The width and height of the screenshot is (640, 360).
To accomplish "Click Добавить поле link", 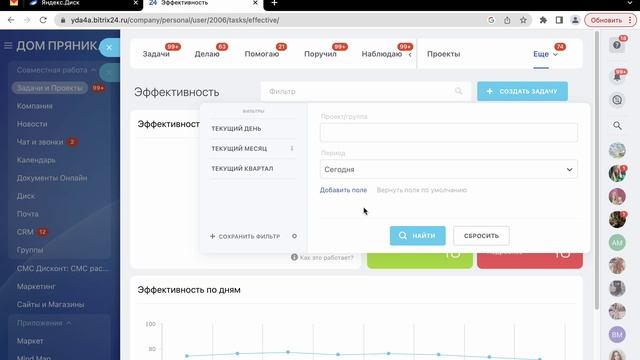I will click(x=343, y=190).
